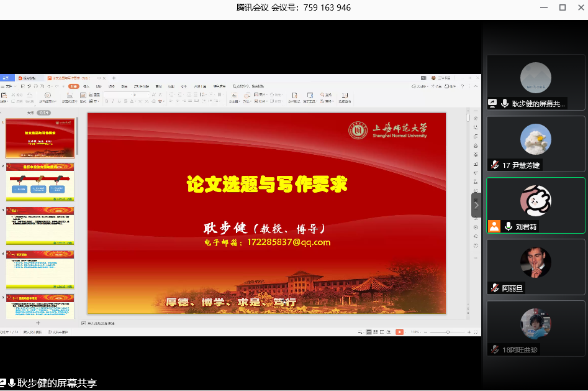Click the microphone icon beside 刘君莉
Screen dimensions: 588x391
coord(507,227)
